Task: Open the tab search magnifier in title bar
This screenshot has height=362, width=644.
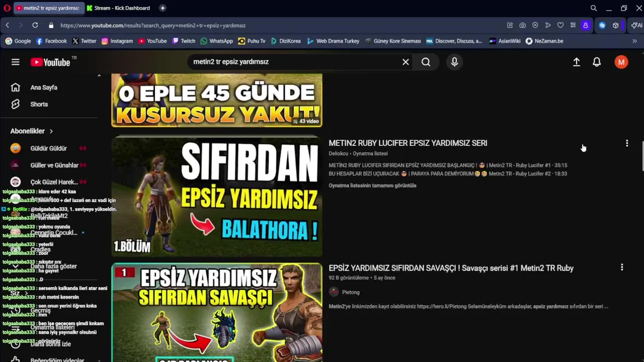Action: point(594,8)
